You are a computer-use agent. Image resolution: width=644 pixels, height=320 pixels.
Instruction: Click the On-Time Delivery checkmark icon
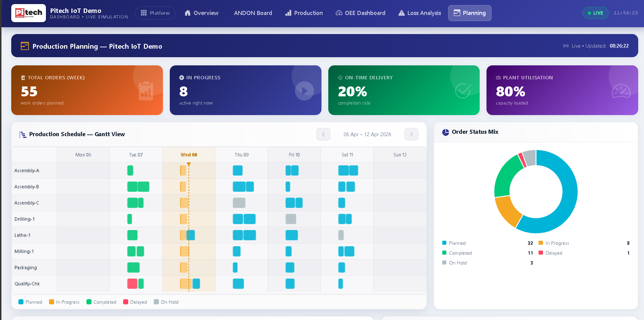pos(463,91)
